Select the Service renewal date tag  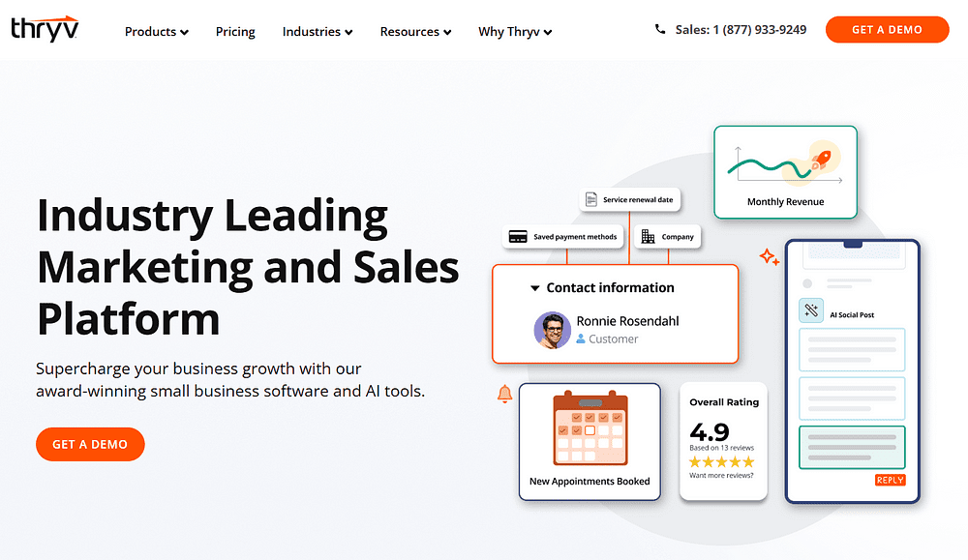(x=630, y=200)
